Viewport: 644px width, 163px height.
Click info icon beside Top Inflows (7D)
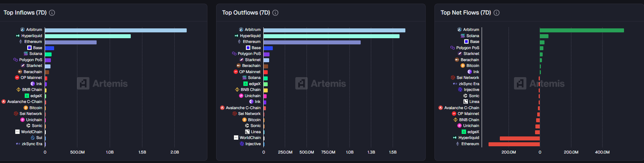(52, 13)
